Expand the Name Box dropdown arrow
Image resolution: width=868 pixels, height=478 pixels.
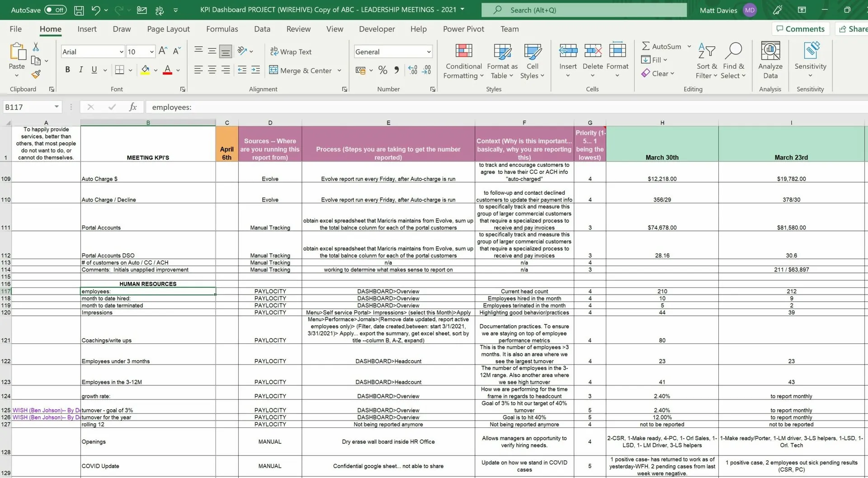click(x=57, y=107)
